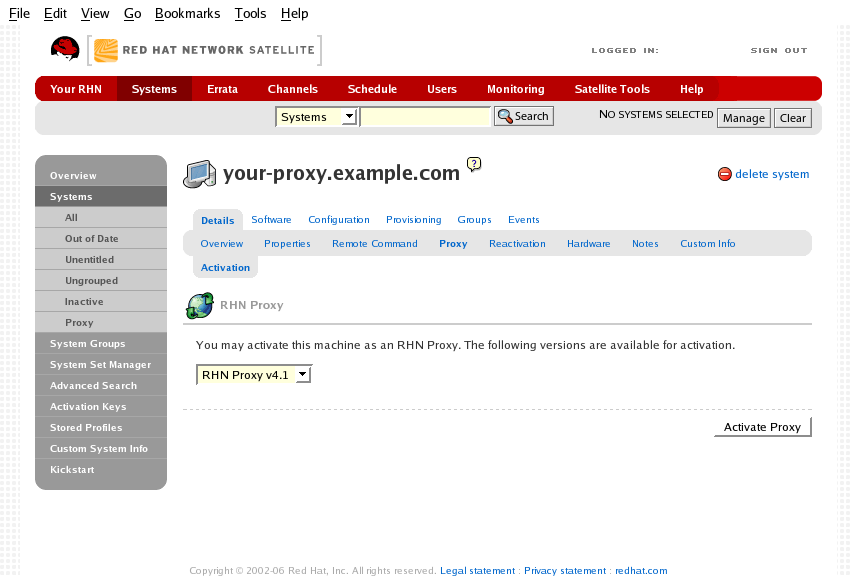Open the View menu
The height and width of the screenshot is (577, 852).
click(x=95, y=14)
